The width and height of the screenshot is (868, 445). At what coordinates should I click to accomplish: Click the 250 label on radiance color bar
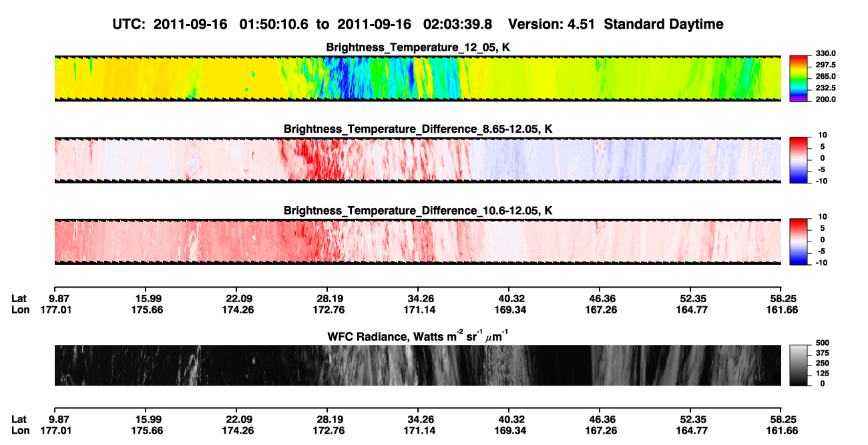[822, 364]
